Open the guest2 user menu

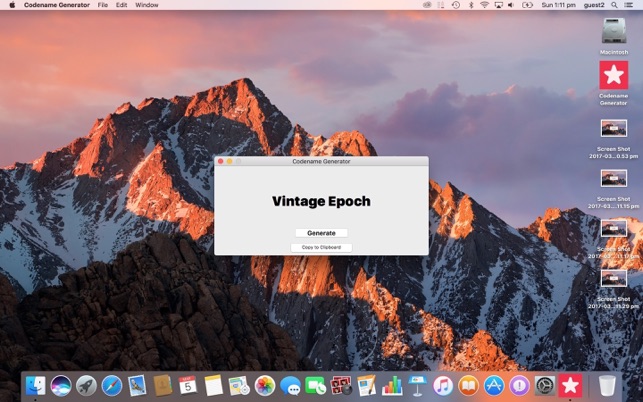coord(594,5)
